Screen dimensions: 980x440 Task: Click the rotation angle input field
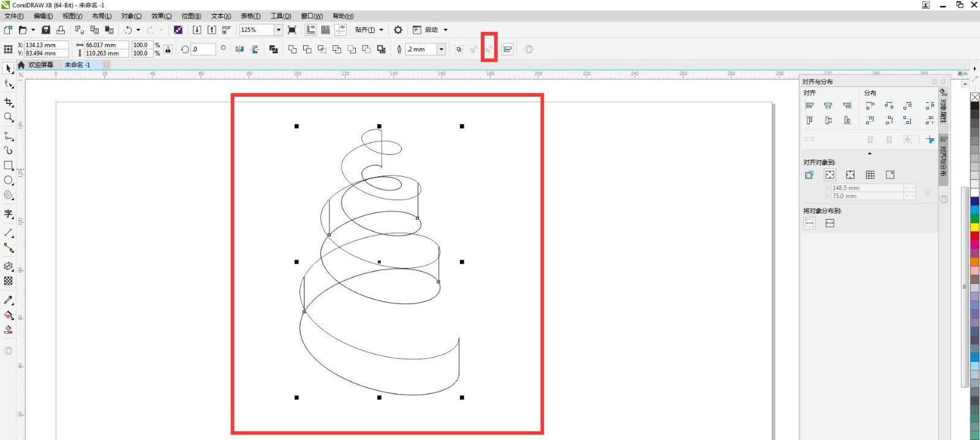pyautogui.click(x=203, y=50)
